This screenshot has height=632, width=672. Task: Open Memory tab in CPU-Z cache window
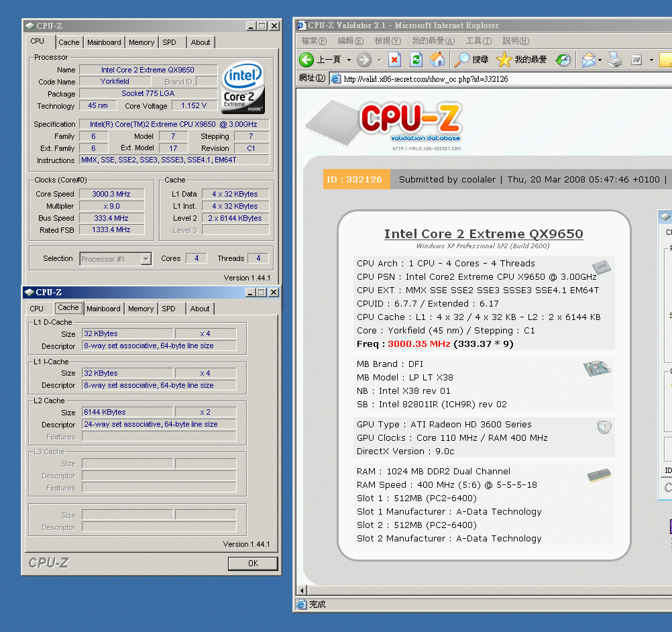(x=141, y=309)
